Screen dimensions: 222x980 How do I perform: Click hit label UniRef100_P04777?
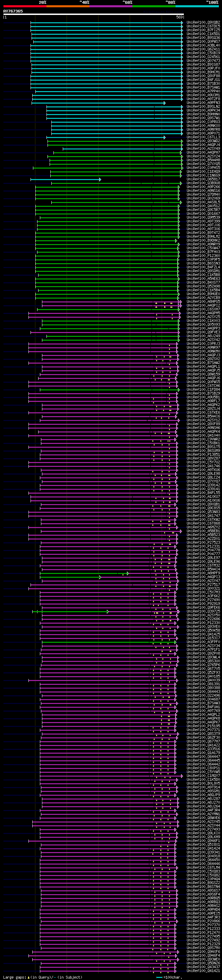(203, 554)
